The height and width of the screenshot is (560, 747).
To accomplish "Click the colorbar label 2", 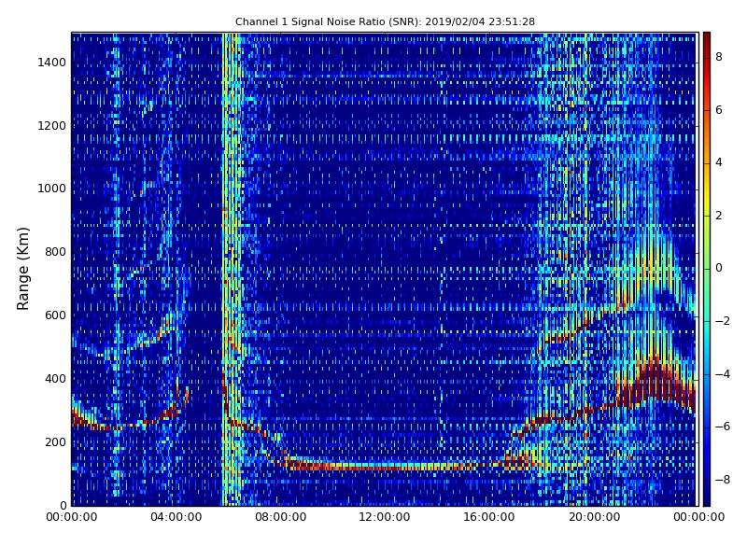I will (x=719, y=216).
